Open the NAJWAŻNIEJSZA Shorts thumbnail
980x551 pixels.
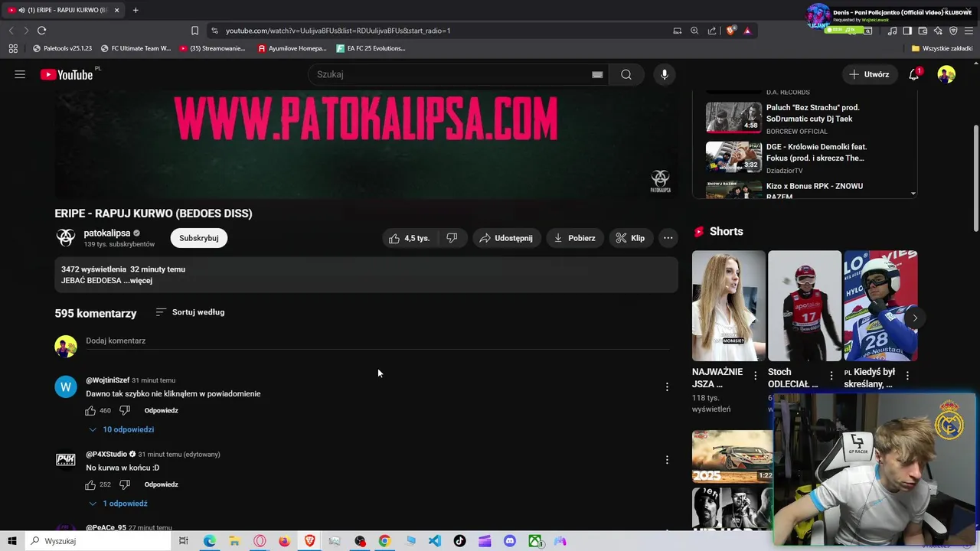coord(728,305)
